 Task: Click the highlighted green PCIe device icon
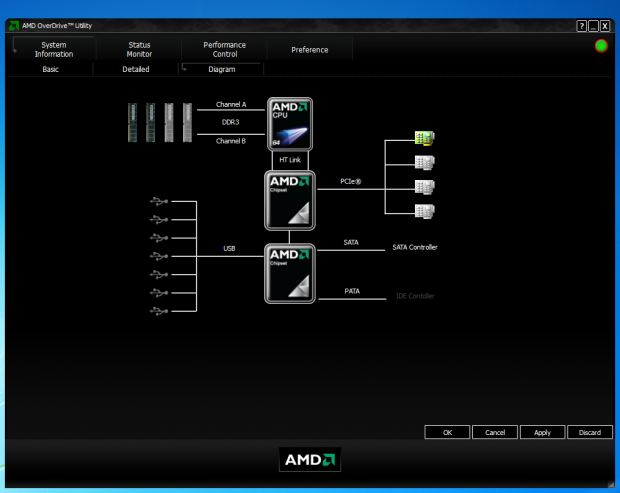point(424,139)
